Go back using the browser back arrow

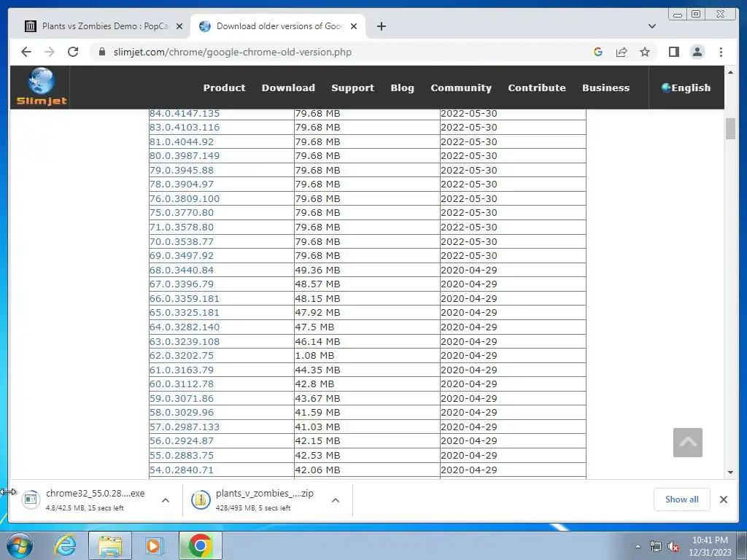click(26, 52)
